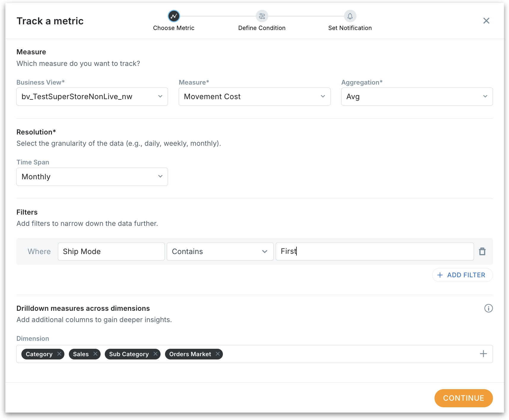Expand the Time Span Monthly dropdown
This screenshot has width=509, height=420.
tap(92, 177)
